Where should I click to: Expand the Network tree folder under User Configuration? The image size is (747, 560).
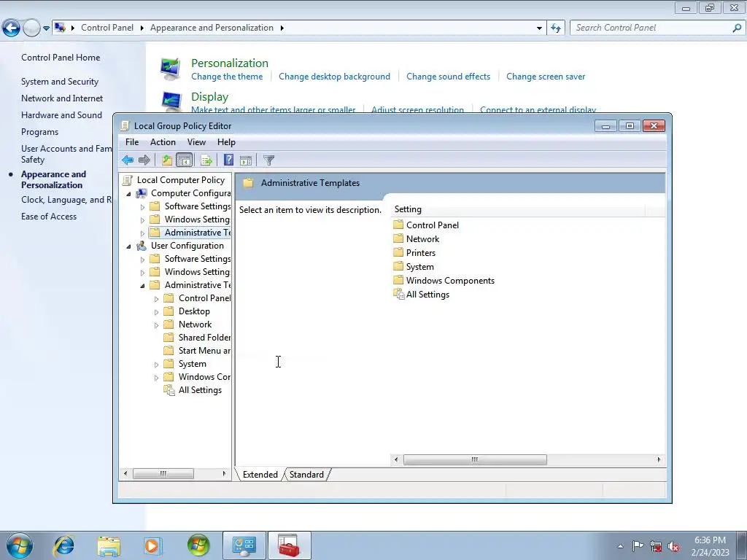156,325
